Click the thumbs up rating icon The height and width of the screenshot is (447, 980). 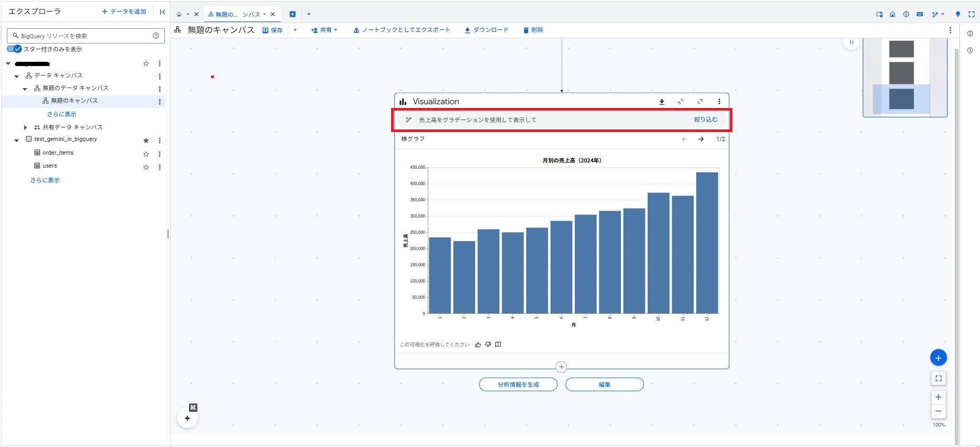click(478, 345)
